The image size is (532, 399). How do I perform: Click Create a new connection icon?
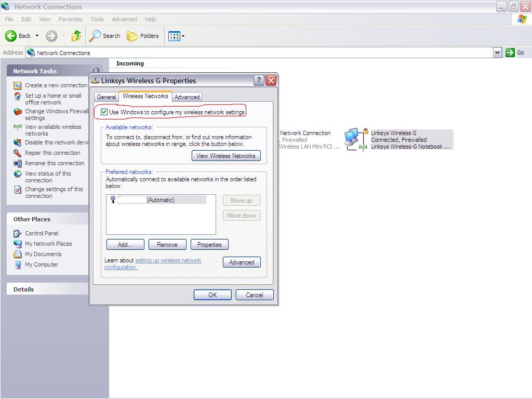coord(18,86)
